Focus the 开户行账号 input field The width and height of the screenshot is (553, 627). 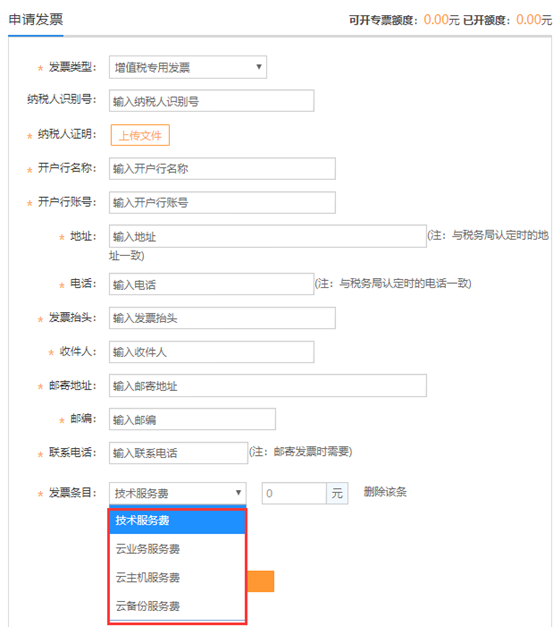222,202
